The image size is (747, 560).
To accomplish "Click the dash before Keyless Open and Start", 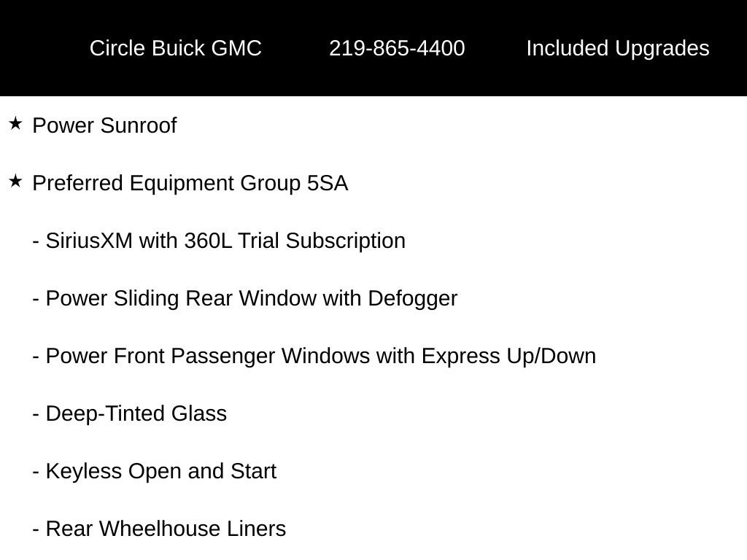I will click(x=36, y=472).
